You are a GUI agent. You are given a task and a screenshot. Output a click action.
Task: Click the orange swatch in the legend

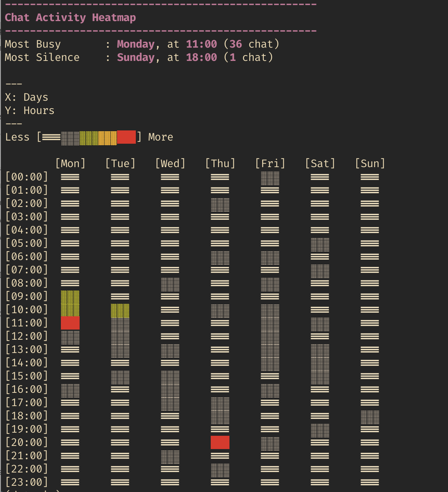(x=107, y=137)
